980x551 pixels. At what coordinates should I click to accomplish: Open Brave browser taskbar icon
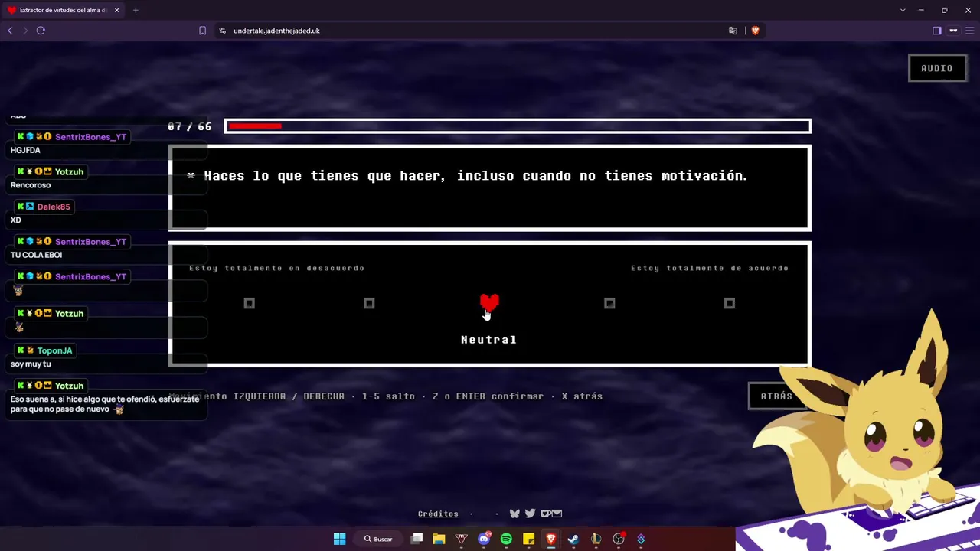550,539
